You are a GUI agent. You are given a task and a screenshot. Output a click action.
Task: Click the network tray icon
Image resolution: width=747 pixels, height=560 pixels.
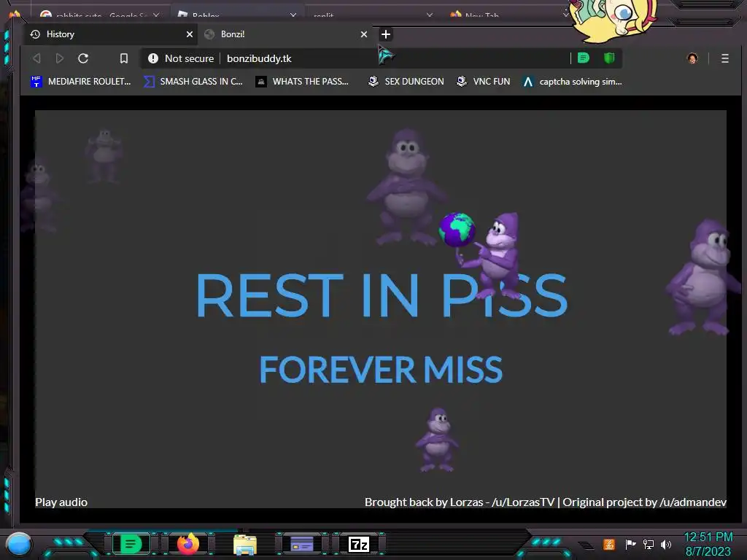[x=649, y=544]
